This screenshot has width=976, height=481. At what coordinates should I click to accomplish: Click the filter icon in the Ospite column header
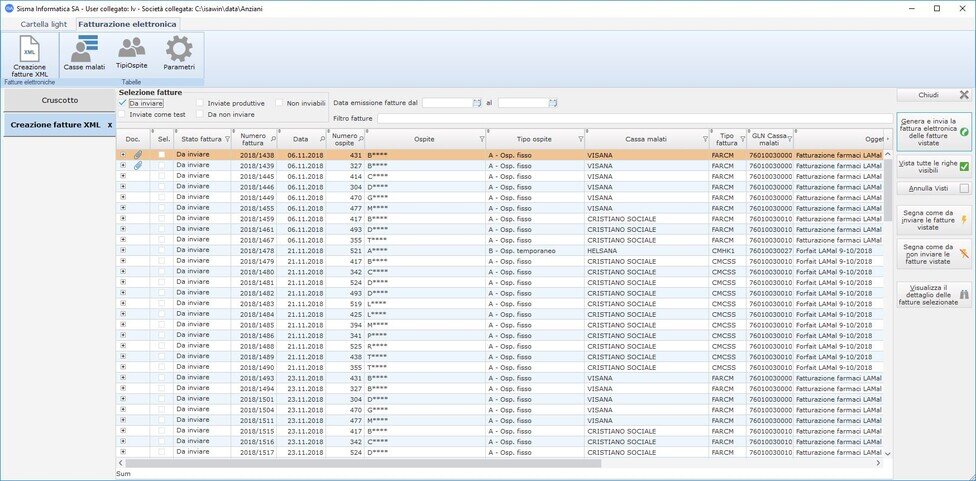point(480,139)
